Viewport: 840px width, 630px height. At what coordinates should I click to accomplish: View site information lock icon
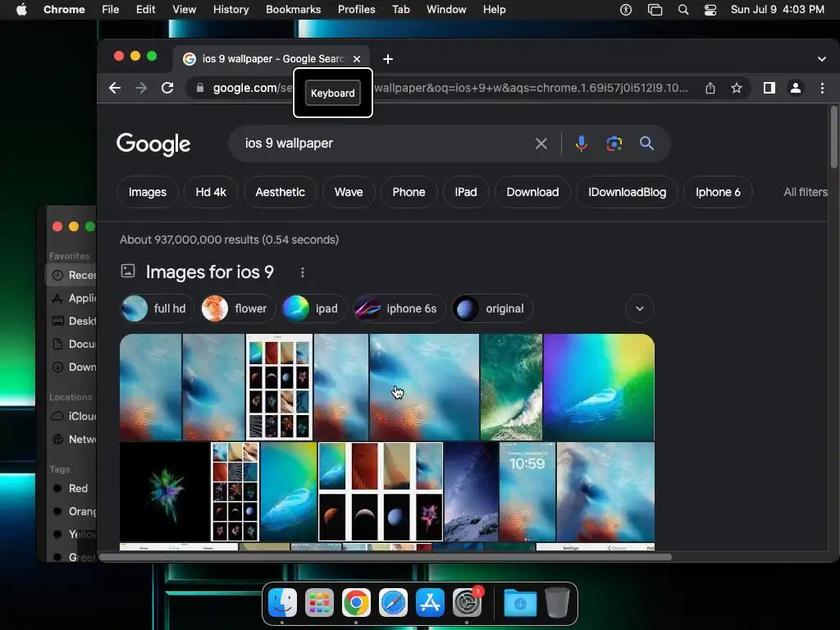200,88
